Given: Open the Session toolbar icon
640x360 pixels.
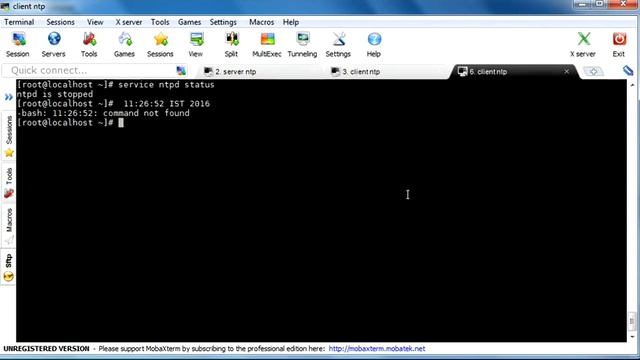Looking at the screenshot, I should 18,44.
